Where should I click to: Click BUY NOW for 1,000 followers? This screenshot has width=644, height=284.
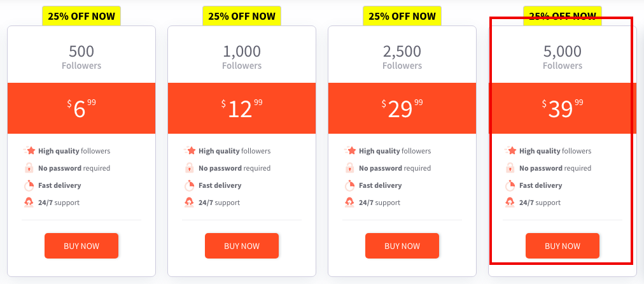coord(242,246)
